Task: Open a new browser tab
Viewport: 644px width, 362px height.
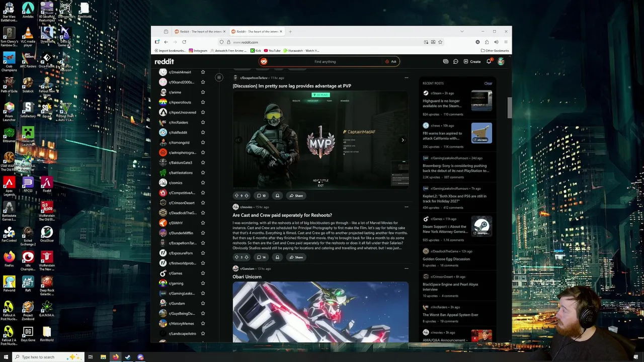Action: click(x=290, y=32)
